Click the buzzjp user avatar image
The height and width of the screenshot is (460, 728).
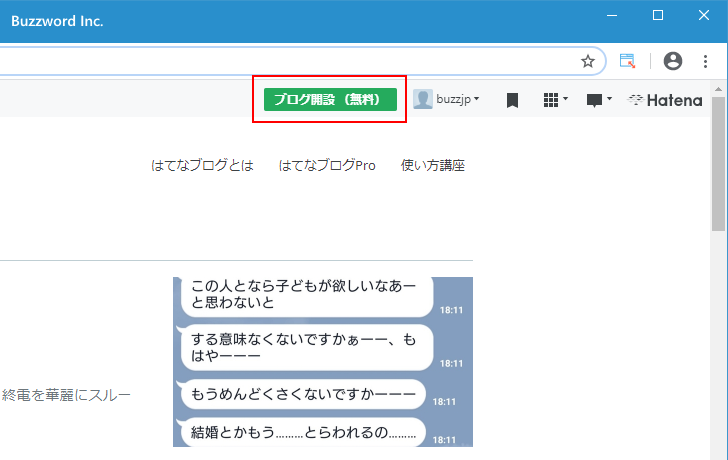point(422,99)
